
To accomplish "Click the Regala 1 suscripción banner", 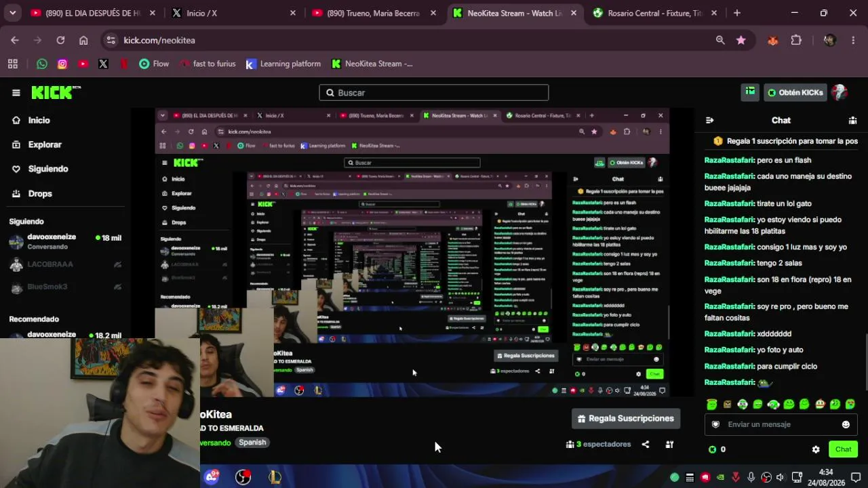I will tap(785, 141).
